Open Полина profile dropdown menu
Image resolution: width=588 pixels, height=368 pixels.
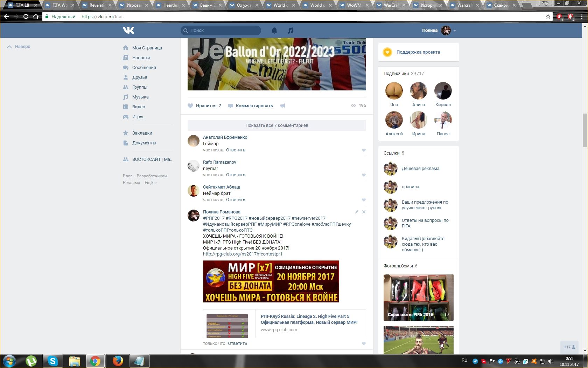[439, 30]
